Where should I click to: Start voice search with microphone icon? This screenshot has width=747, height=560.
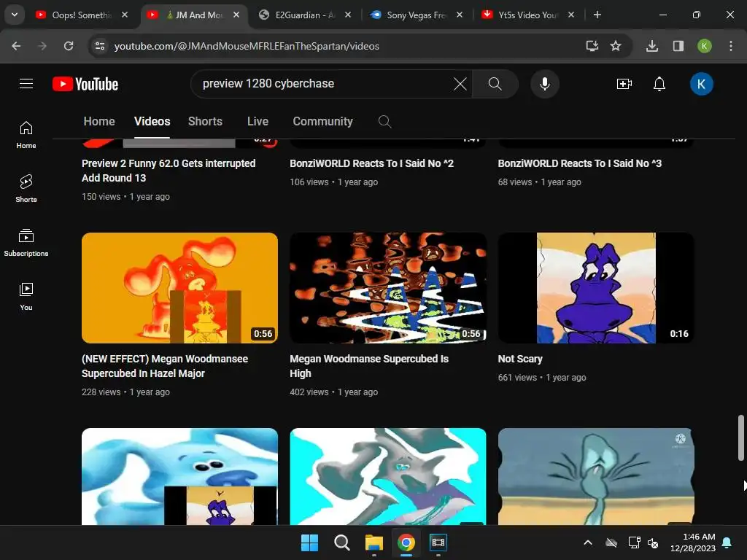pos(544,84)
